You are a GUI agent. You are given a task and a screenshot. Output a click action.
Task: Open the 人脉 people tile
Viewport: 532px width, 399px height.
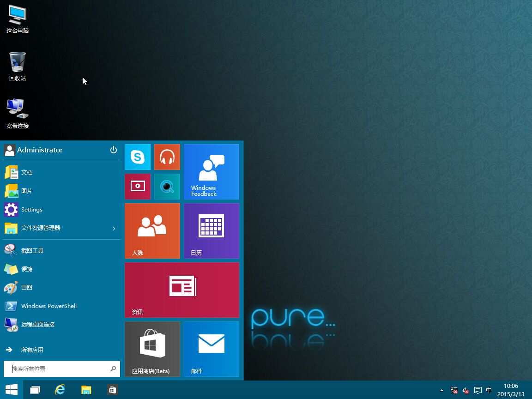click(152, 230)
